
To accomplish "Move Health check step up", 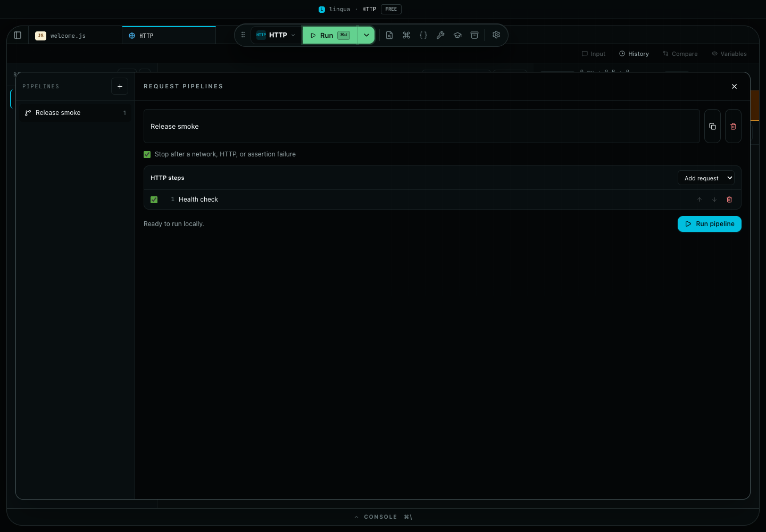I will (700, 199).
